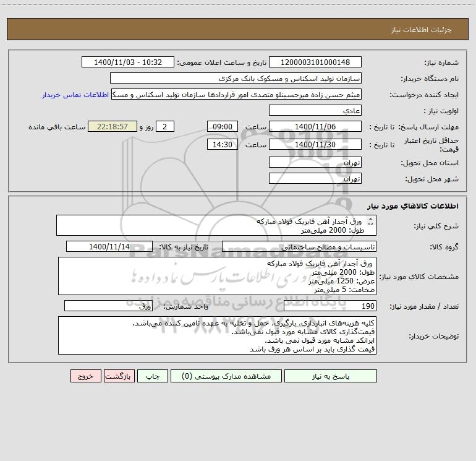Click price validity date 1400/11/30
This screenshot has height=461, width=476.
[315, 144]
